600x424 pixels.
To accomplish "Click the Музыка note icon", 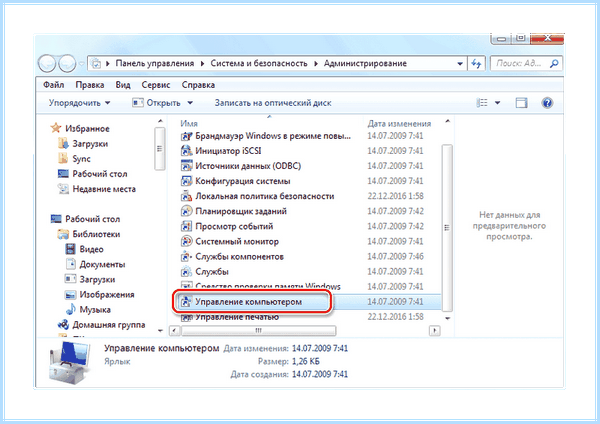I will tap(70, 309).
